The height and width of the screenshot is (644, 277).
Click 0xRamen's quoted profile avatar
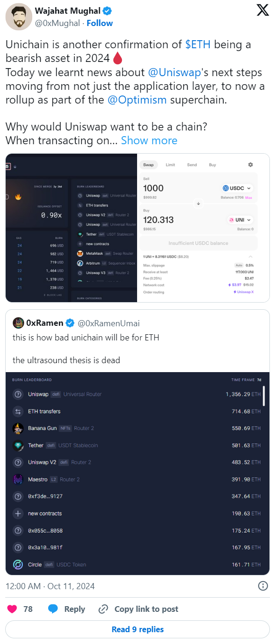click(x=18, y=323)
